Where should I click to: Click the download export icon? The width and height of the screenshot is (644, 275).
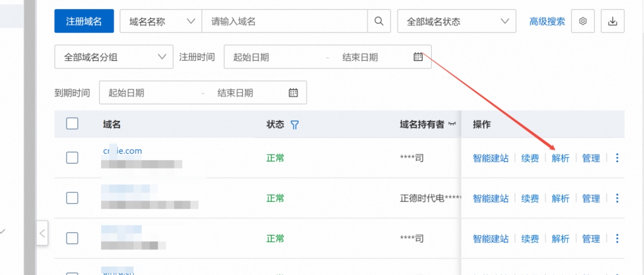coord(613,21)
